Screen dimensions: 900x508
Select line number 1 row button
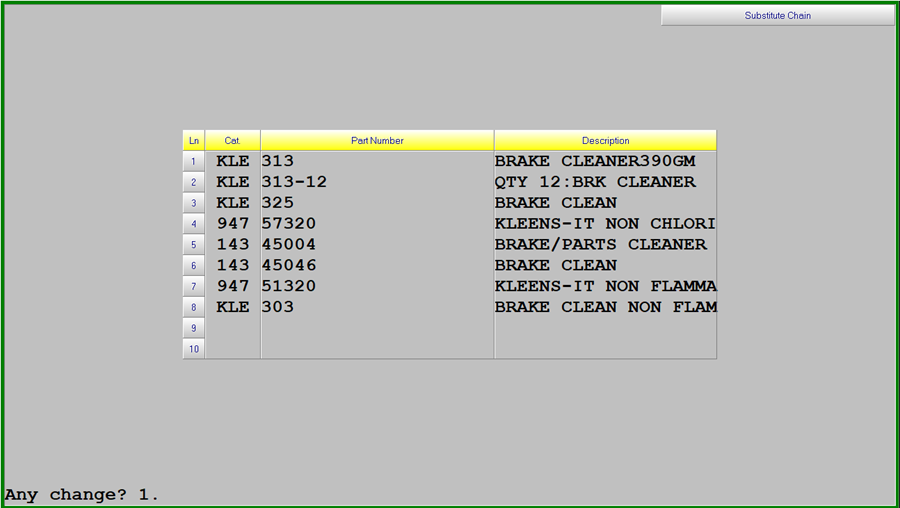point(193,161)
